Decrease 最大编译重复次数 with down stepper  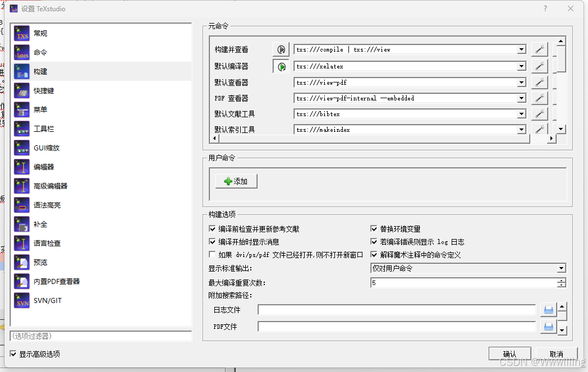pyautogui.click(x=562, y=285)
